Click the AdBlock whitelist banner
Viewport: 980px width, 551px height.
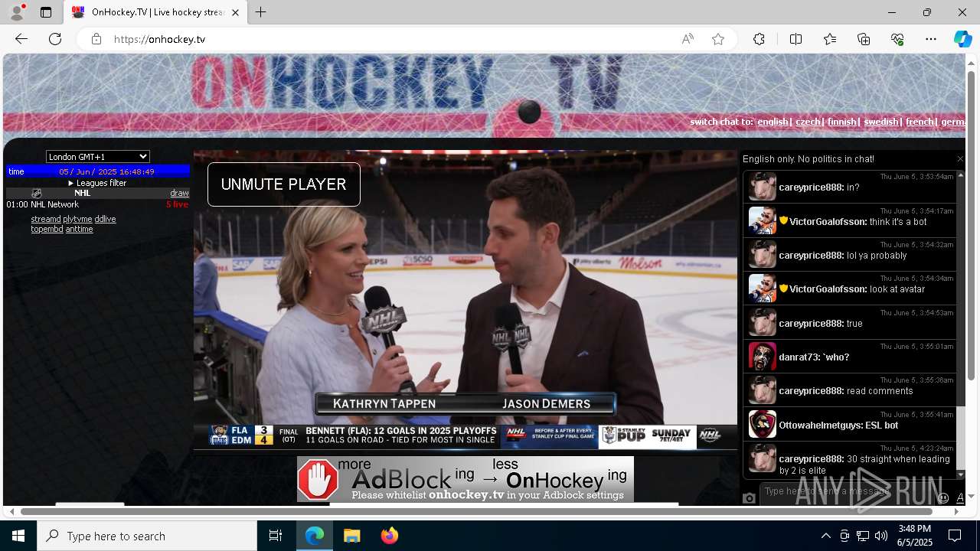(465, 479)
